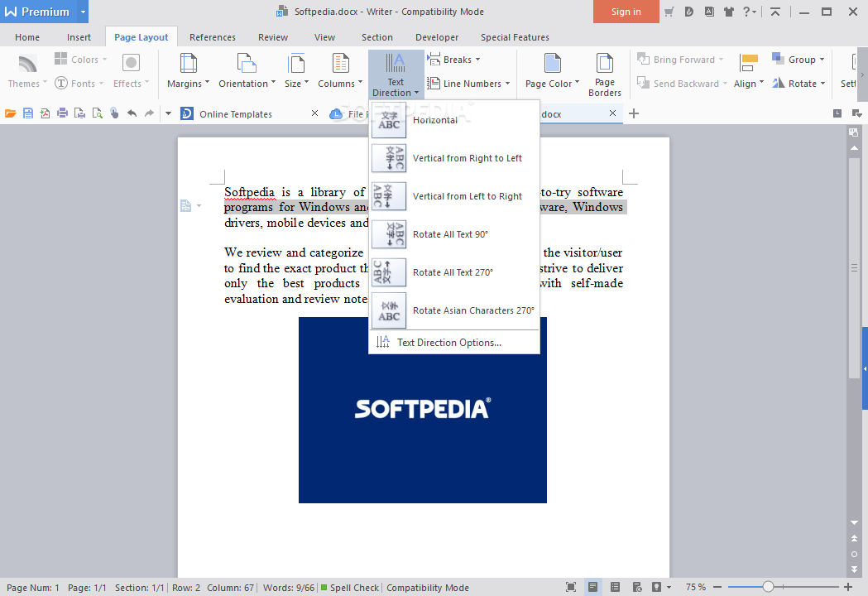Collapse the Text Direction menu button
Viewport: 868px width, 596px height.
[396, 74]
